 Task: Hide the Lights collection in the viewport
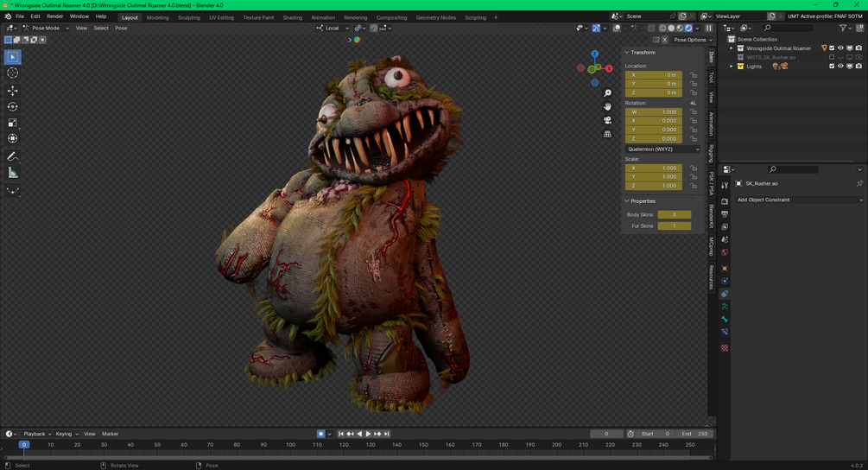tap(840, 67)
